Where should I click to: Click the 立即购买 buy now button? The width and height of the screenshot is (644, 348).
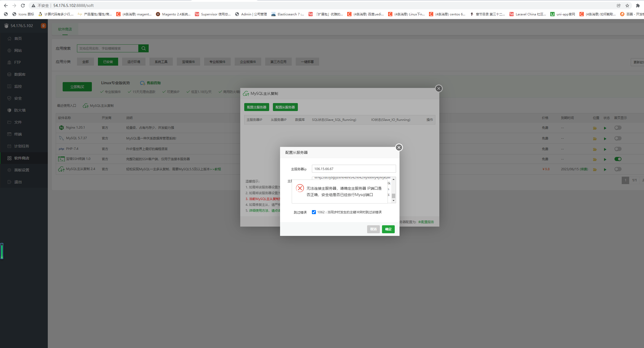click(x=77, y=87)
